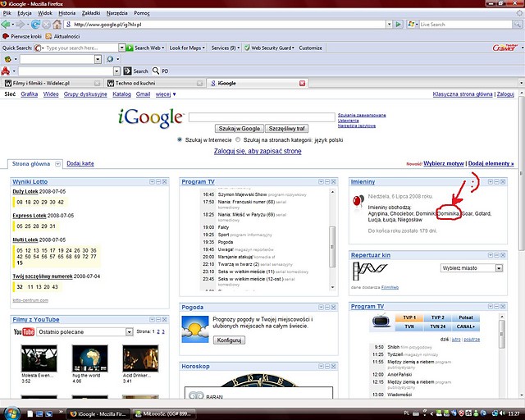525x420 pixels.
Task: Click the Search Web toolbar button
Action: tap(145, 48)
